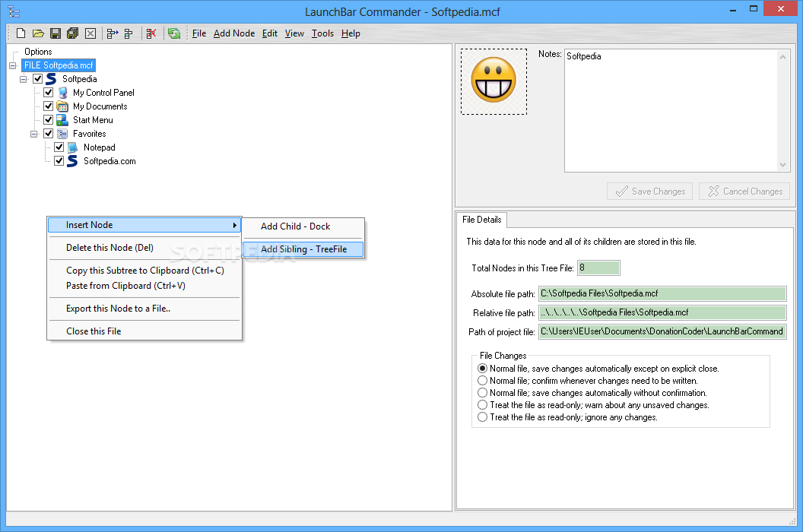Image resolution: width=803 pixels, height=532 pixels.
Task: Choose Copy this Subtree to Clipboard
Action: pos(144,271)
